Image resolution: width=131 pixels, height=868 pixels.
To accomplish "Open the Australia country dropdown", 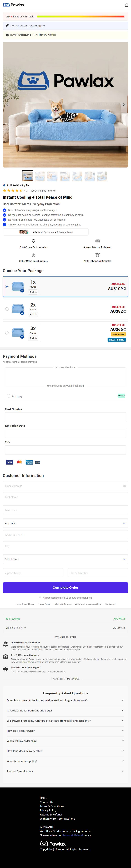I will [65, 523].
